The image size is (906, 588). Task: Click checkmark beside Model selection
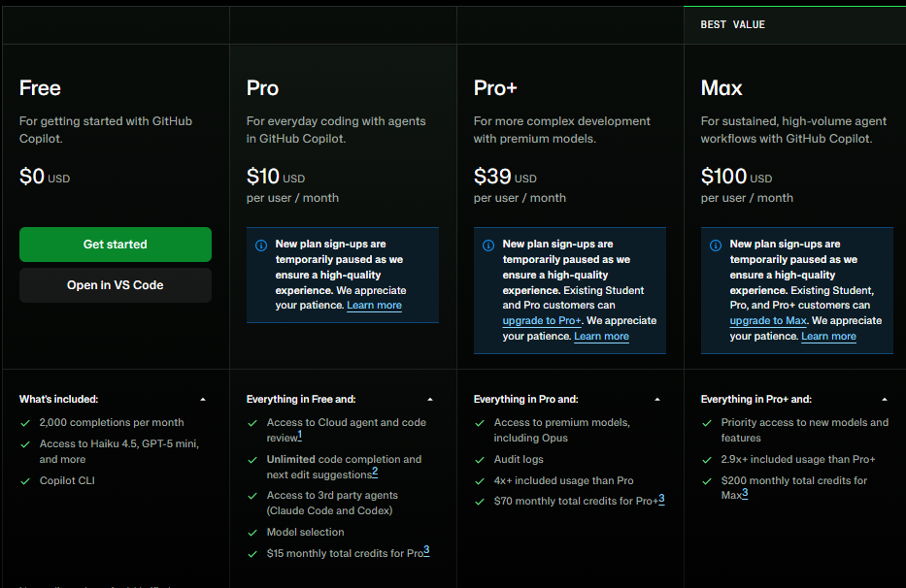point(252,533)
